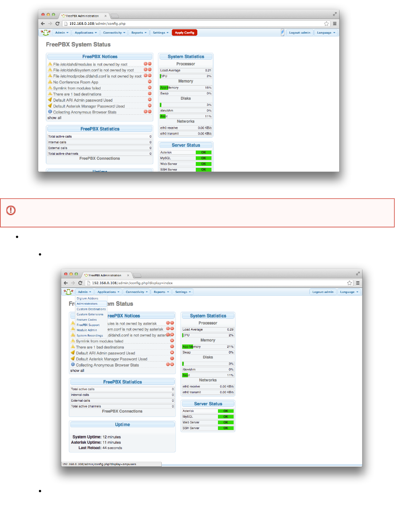Choose Module Admin from the Admin menu
Viewport: 395px width, 532px height.
(87, 330)
